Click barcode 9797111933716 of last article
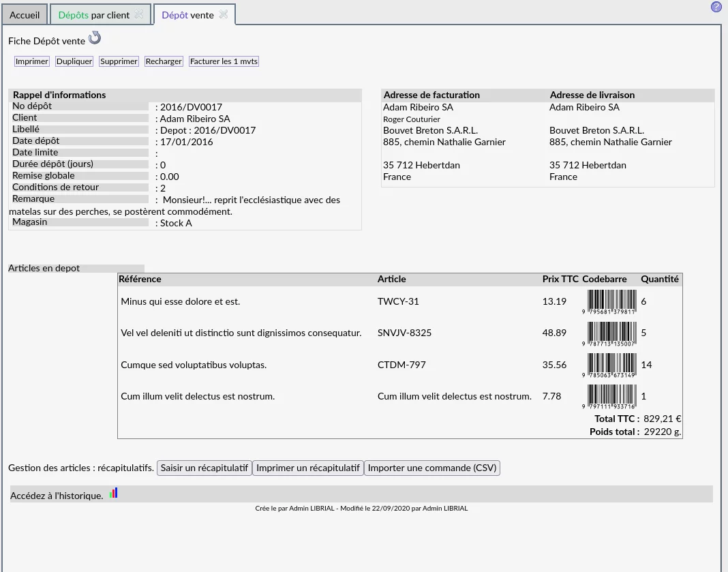 point(609,397)
